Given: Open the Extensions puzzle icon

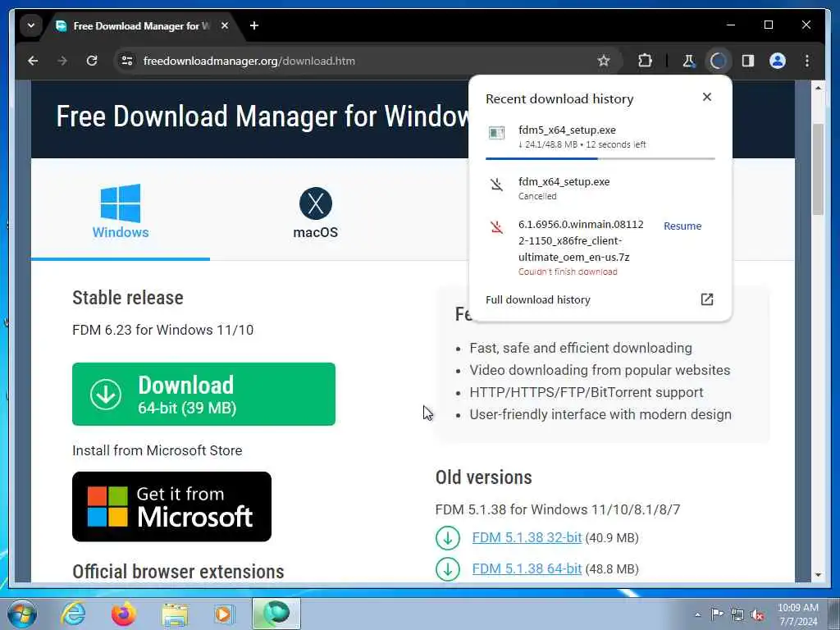Looking at the screenshot, I should (x=645, y=61).
